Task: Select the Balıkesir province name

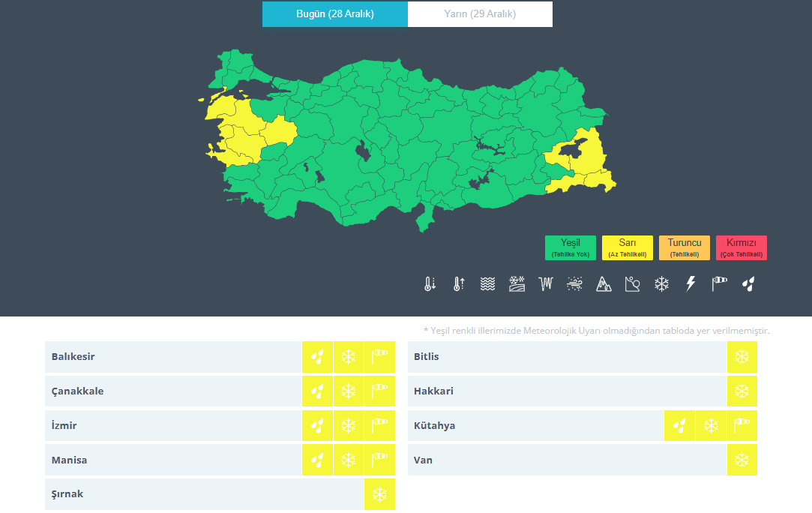Action: [73, 356]
